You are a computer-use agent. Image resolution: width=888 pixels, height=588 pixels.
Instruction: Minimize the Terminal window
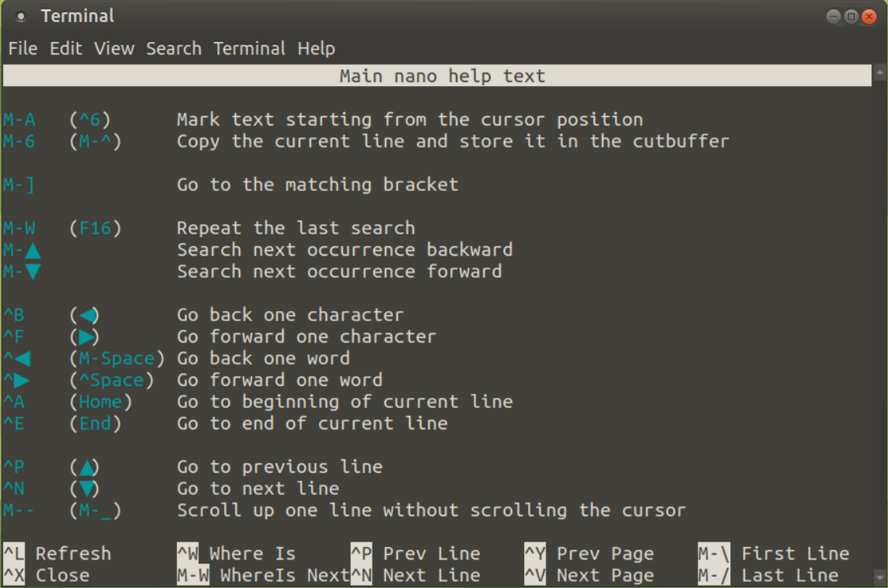coord(834,17)
